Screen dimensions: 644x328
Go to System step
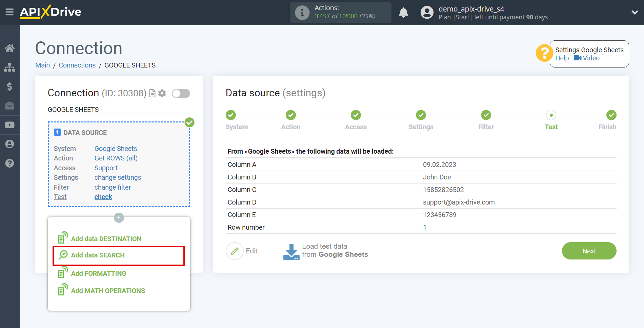click(231, 115)
